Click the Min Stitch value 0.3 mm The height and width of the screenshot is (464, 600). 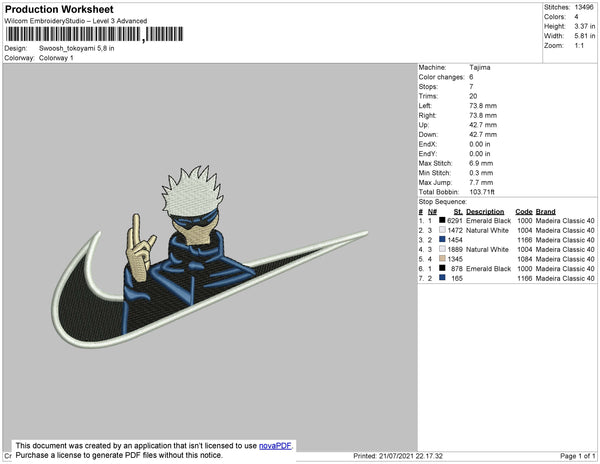pos(481,173)
